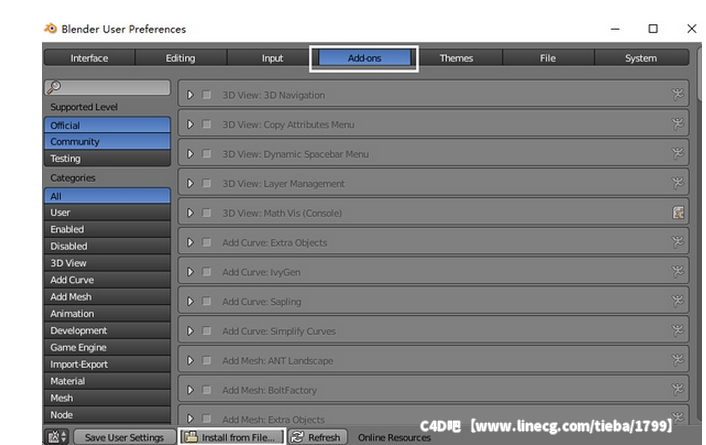Enable the Layer Management checkbox

pos(206,183)
